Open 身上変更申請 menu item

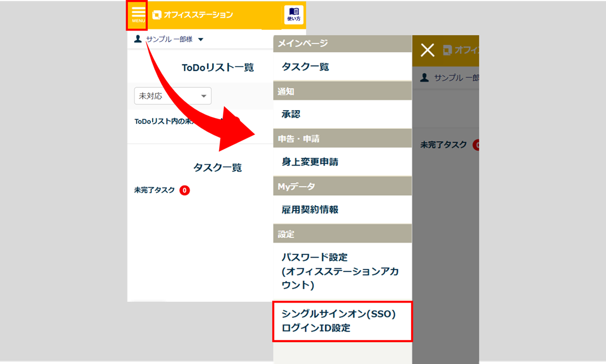343,161
